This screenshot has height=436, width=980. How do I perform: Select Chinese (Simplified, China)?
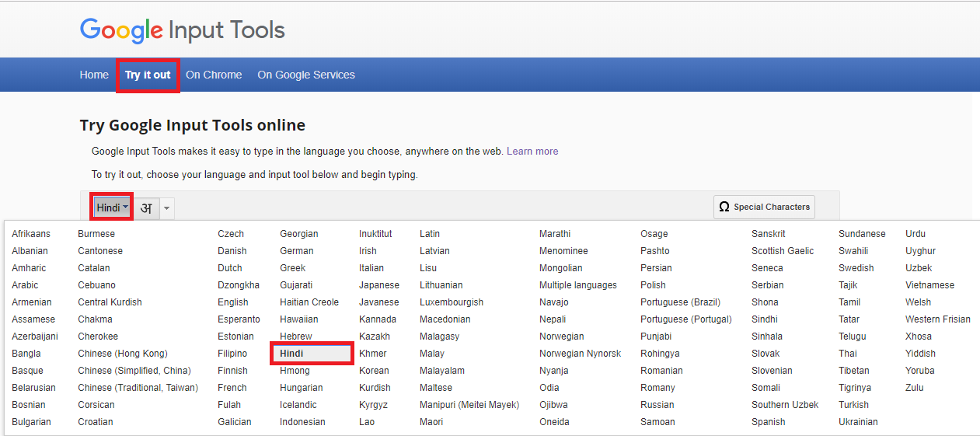[134, 370]
